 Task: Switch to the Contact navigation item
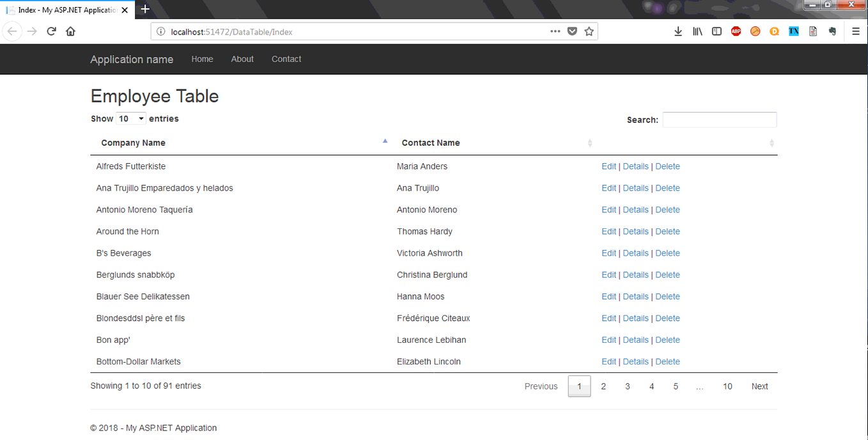pyautogui.click(x=286, y=59)
